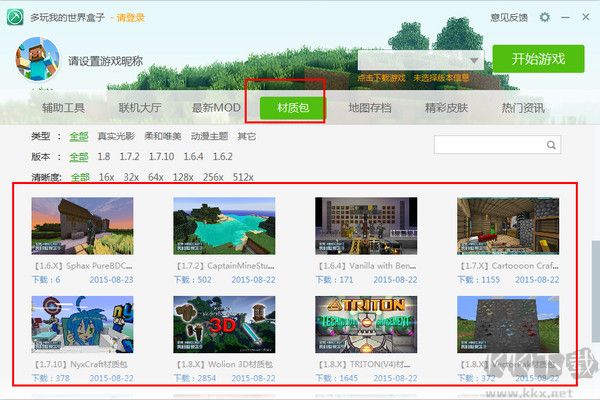Open the 辅助工具 tab
Screen dimensions: 600x400
tap(63, 108)
